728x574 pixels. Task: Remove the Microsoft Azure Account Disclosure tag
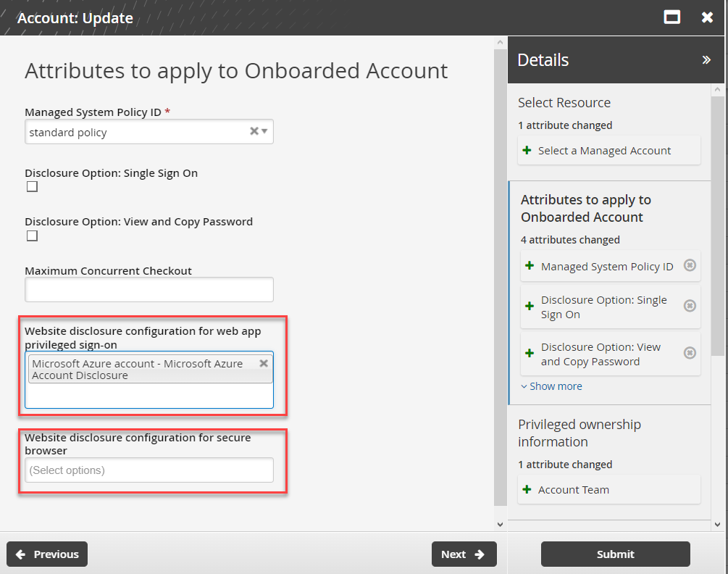point(264,363)
